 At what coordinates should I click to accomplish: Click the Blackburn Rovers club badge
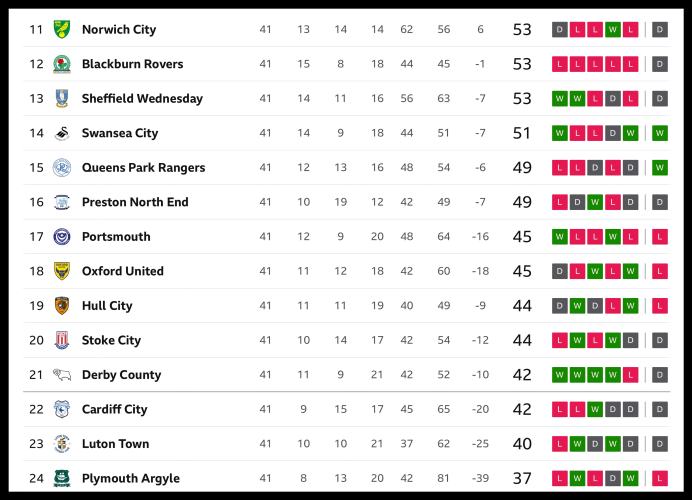(62, 64)
